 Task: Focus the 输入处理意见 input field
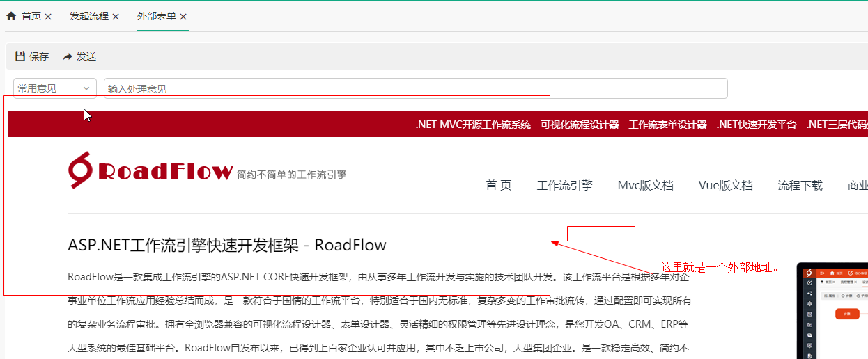[416, 88]
